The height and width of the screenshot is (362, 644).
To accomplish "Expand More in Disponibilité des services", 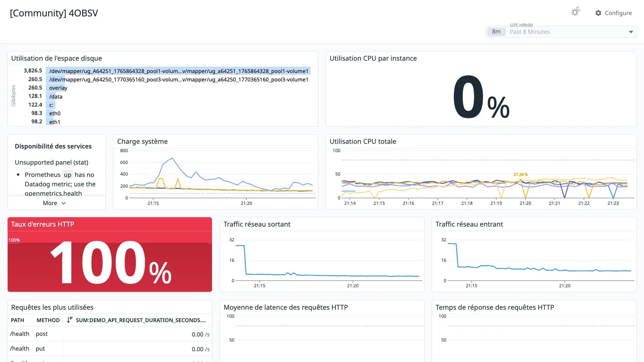I will click(x=54, y=203).
